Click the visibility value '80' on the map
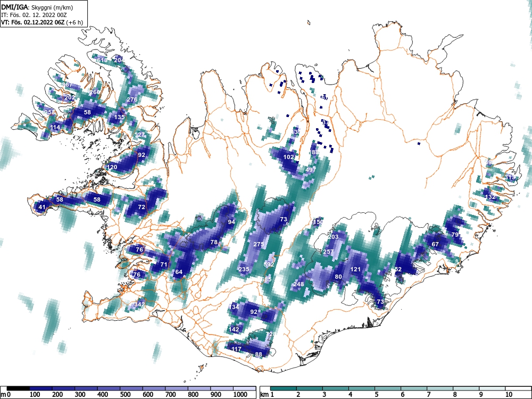 (338, 277)
